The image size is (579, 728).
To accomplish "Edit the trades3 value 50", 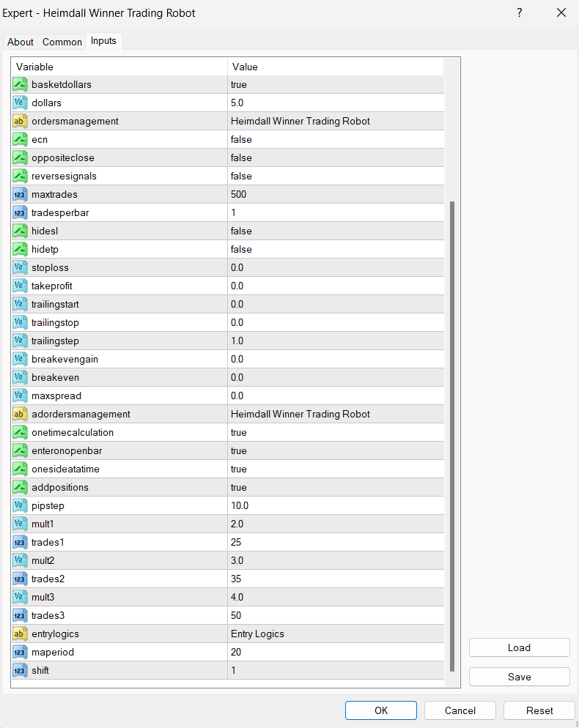I will point(336,616).
